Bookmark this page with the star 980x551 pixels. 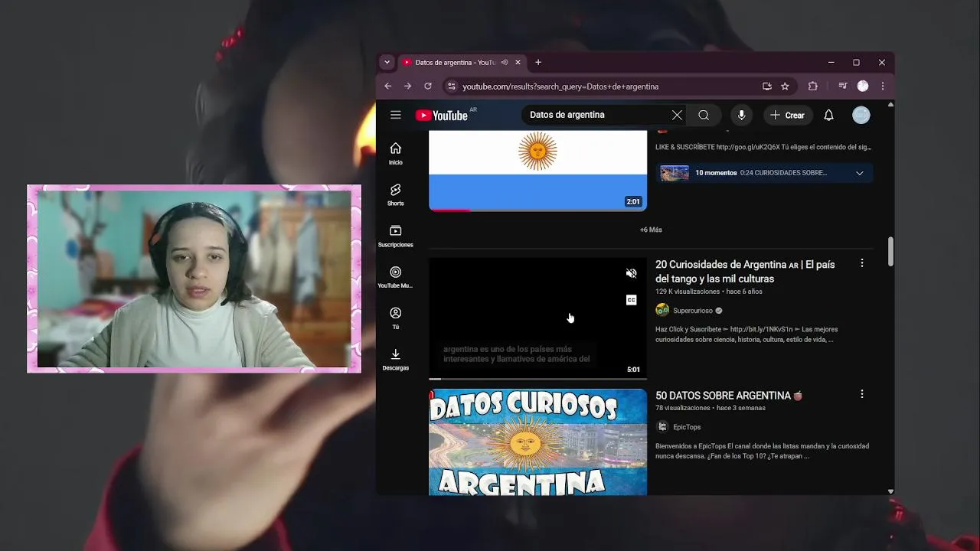tap(785, 86)
